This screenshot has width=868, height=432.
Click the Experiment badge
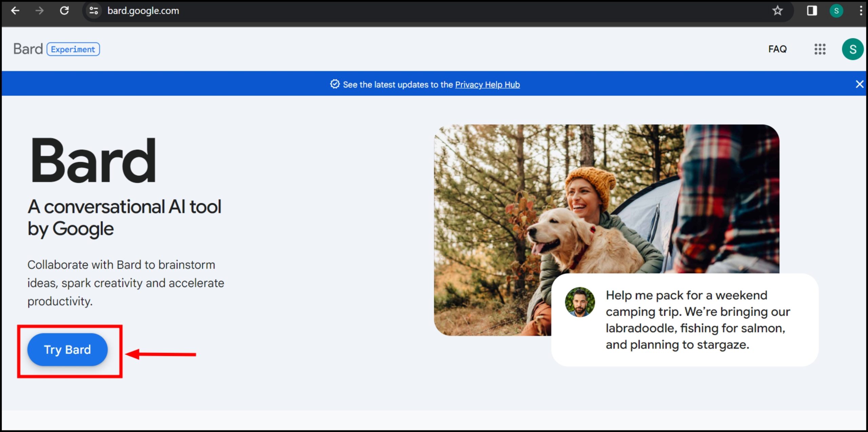pyautogui.click(x=73, y=49)
